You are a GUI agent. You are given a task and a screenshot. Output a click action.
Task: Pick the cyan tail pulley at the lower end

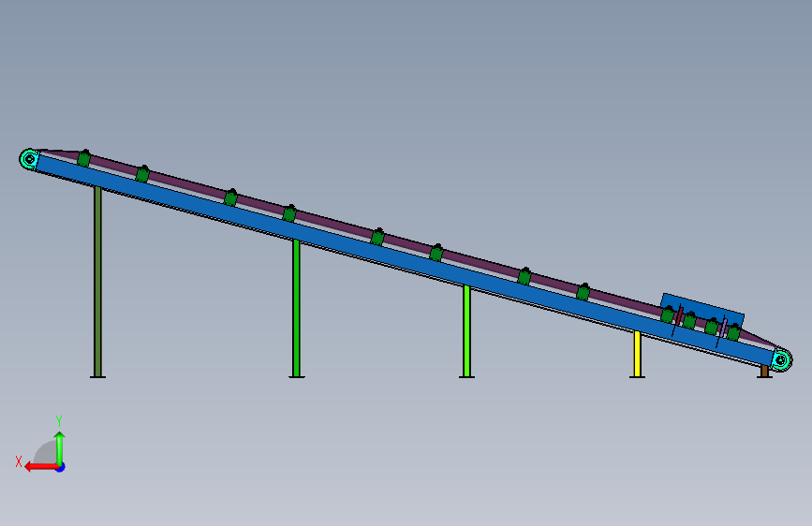(781, 359)
